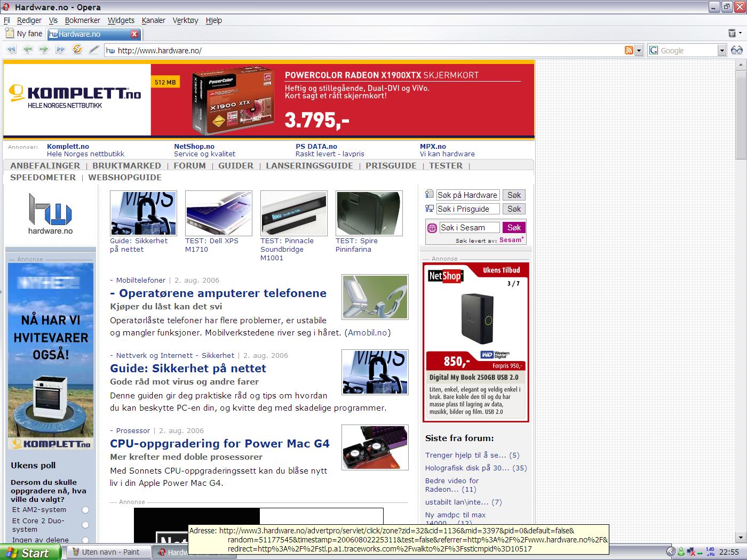
Task: Expand the dropdown arrow next to trash can
Action: pyautogui.click(x=741, y=34)
